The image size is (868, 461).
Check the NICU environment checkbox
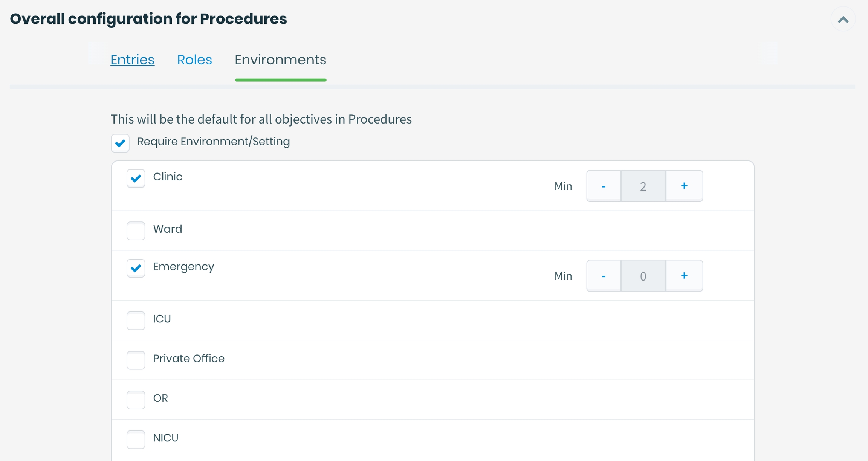coord(136,440)
